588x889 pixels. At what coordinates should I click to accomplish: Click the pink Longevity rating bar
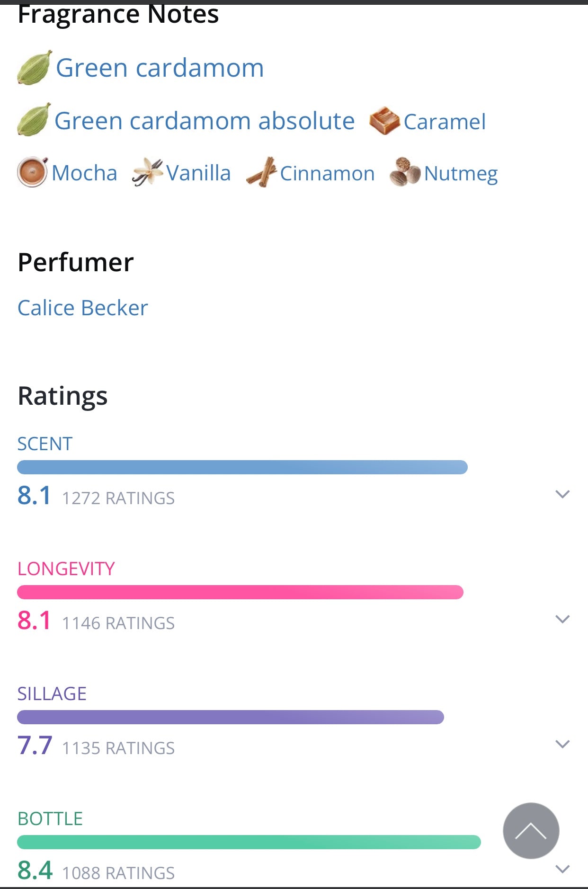(240, 592)
